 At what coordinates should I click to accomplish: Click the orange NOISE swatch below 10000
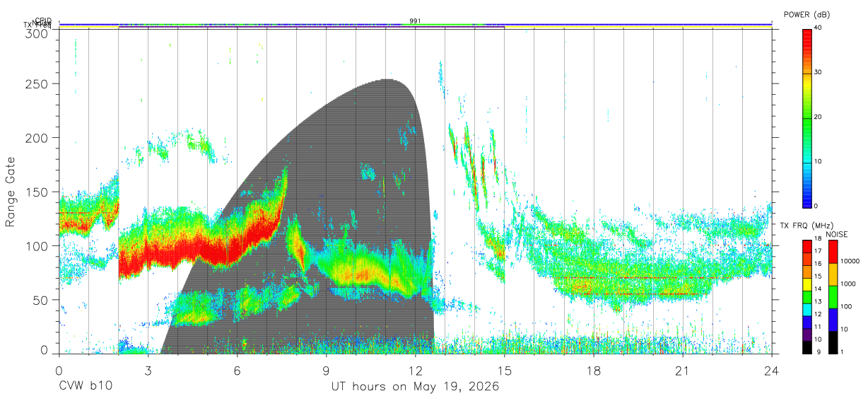[x=833, y=274]
